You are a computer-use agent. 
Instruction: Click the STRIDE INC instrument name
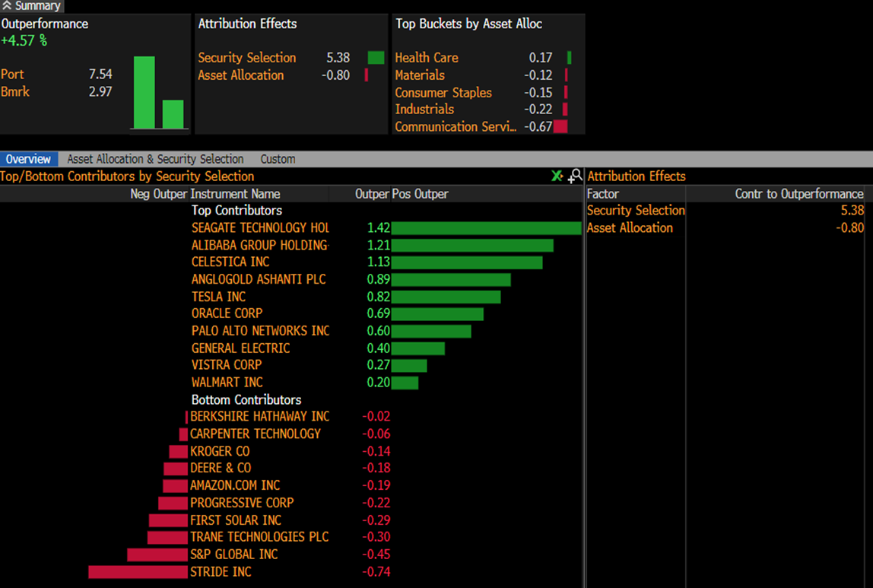pos(221,572)
